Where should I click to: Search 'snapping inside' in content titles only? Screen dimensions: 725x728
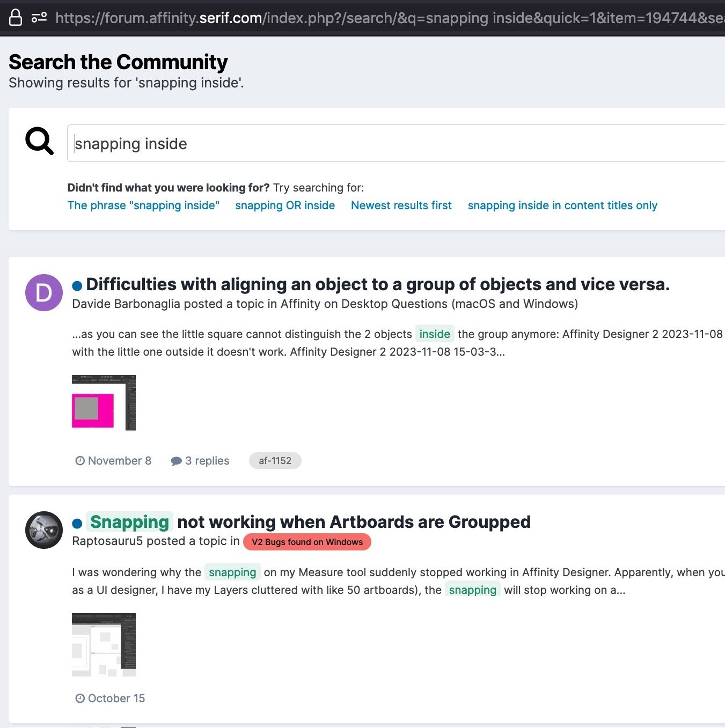562,205
